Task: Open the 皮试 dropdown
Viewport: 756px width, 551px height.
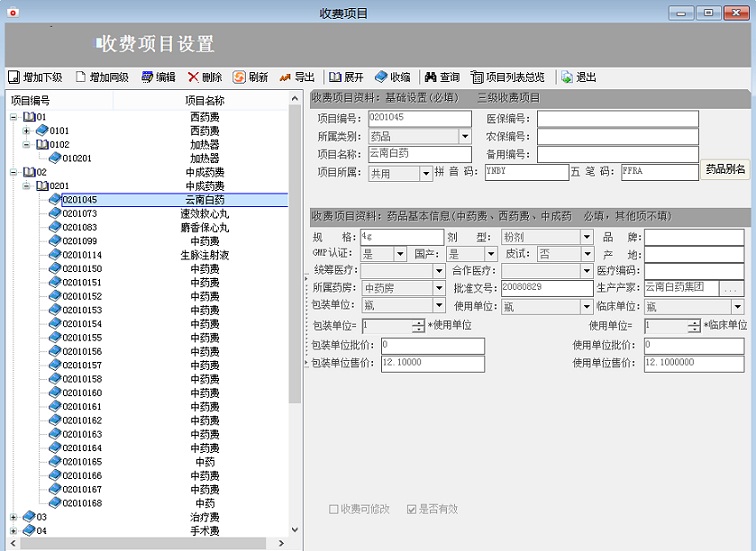Action: pos(587,254)
